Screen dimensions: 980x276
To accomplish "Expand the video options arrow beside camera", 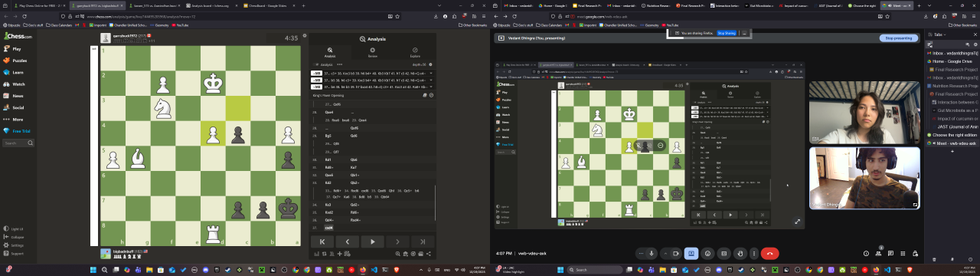I will tap(665, 253).
